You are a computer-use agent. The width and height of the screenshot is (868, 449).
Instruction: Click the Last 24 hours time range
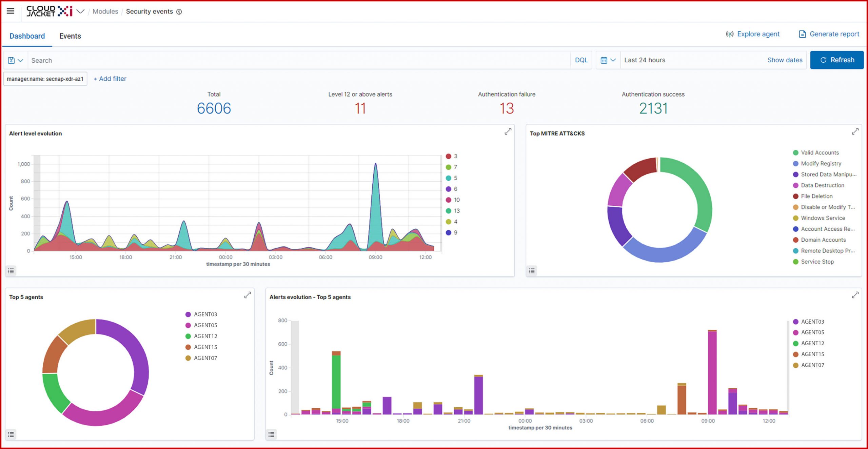(645, 60)
